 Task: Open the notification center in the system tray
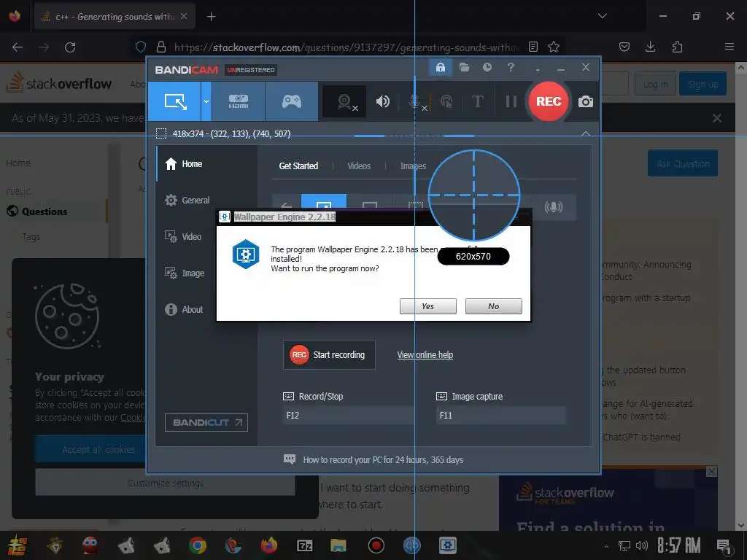724,545
